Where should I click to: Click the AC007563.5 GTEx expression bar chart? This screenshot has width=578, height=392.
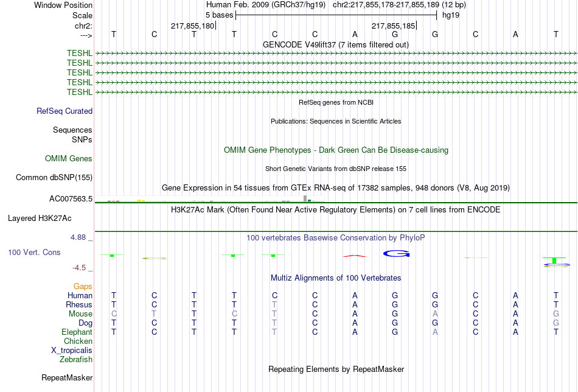click(209, 199)
